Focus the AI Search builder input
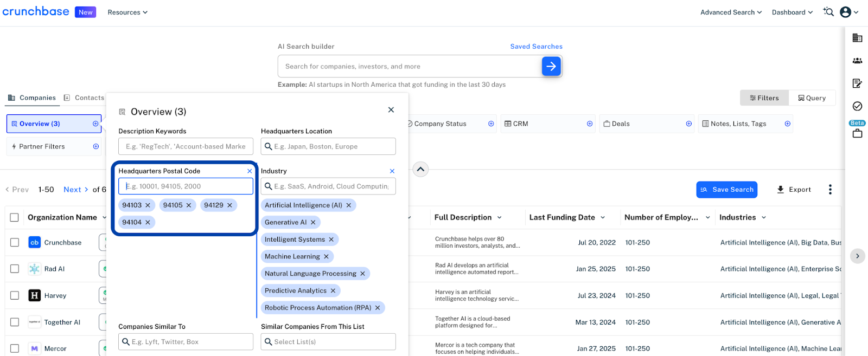868x356 pixels. point(410,66)
